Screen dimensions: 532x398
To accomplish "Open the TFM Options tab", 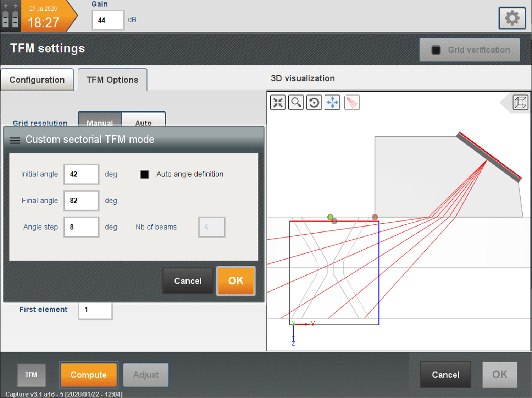I will tap(112, 80).
